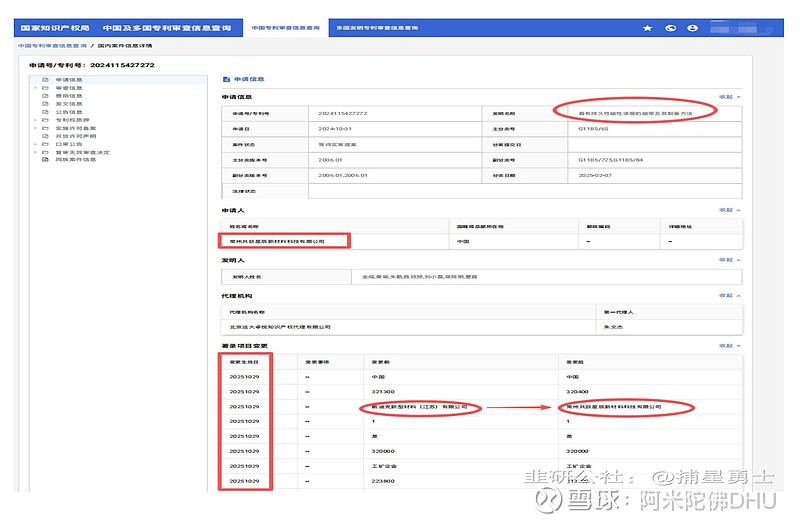Expand the 专利权质押 tree node arrow
The image size is (800, 525).
point(35,120)
